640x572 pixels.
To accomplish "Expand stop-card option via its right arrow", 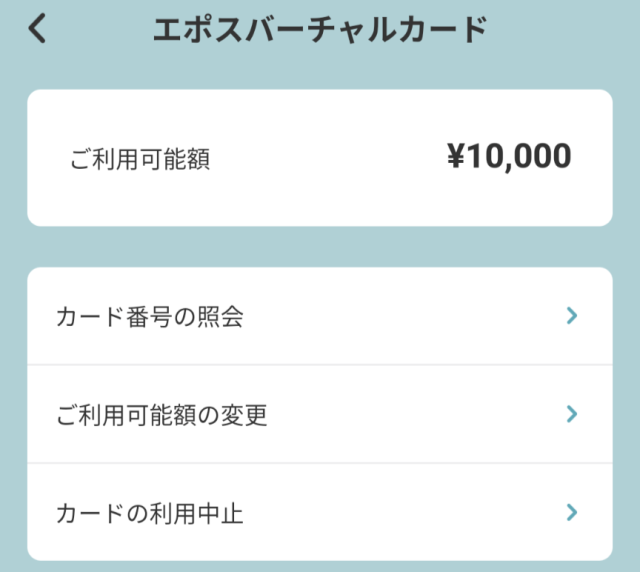I will tap(572, 512).
